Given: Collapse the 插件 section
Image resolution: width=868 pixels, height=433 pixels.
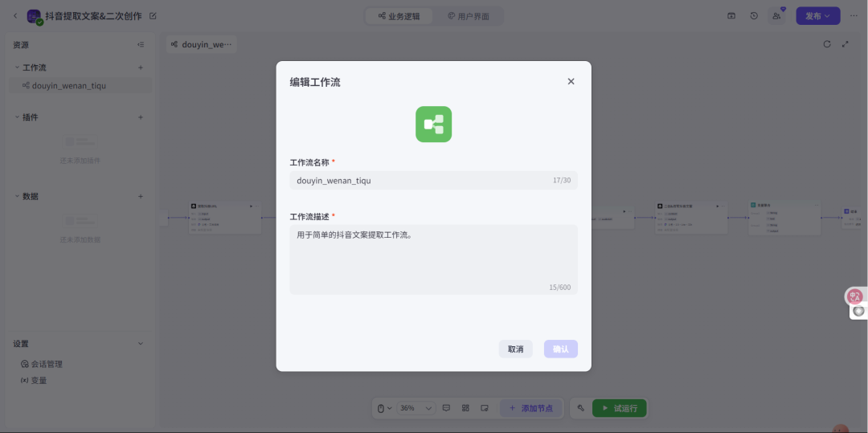Looking at the screenshot, I should coord(17,117).
